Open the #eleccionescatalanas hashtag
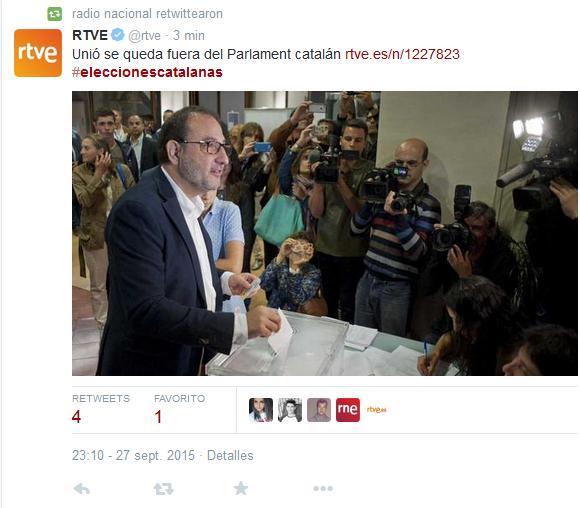This screenshot has height=508, width=580. click(147, 72)
